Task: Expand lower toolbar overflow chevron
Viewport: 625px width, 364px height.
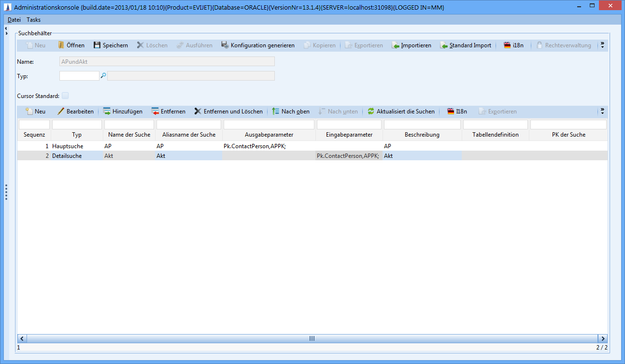Action: point(602,111)
